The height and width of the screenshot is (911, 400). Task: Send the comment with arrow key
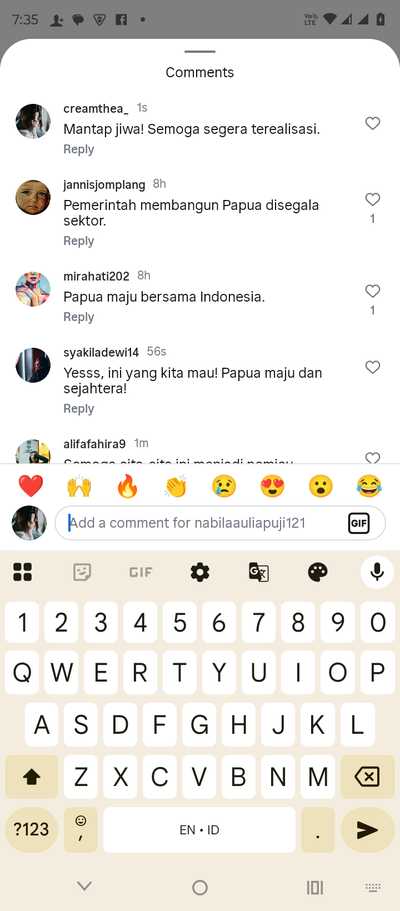point(367,830)
